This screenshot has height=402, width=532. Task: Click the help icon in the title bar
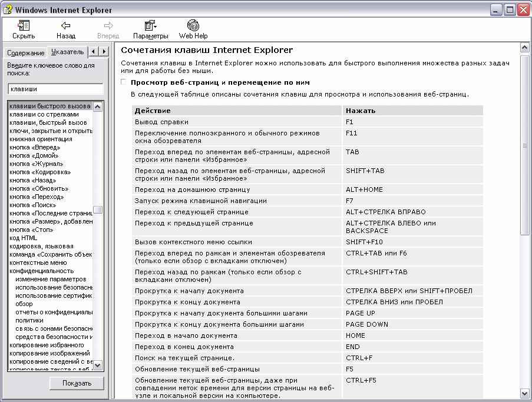[x=8, y=10]
